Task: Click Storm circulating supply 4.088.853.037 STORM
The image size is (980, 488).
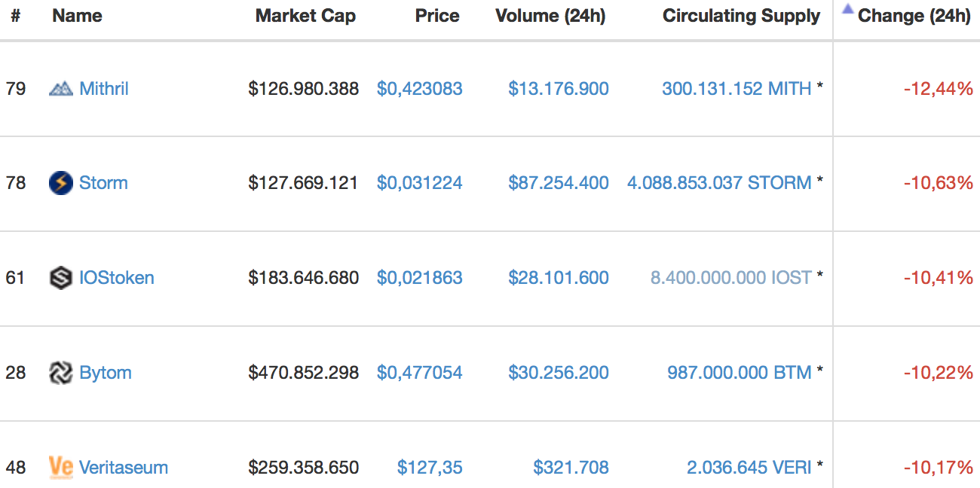Action: (x=719, y=183)
